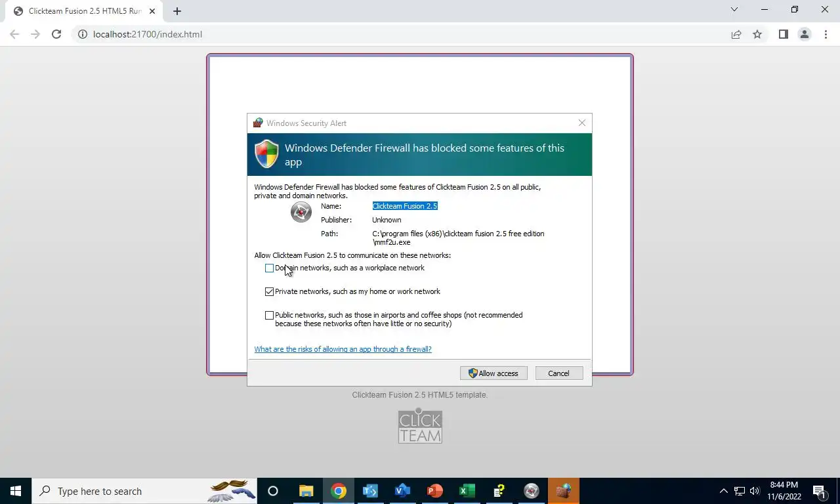
Task: Click the localhost address bar
Action: (400, 34)
